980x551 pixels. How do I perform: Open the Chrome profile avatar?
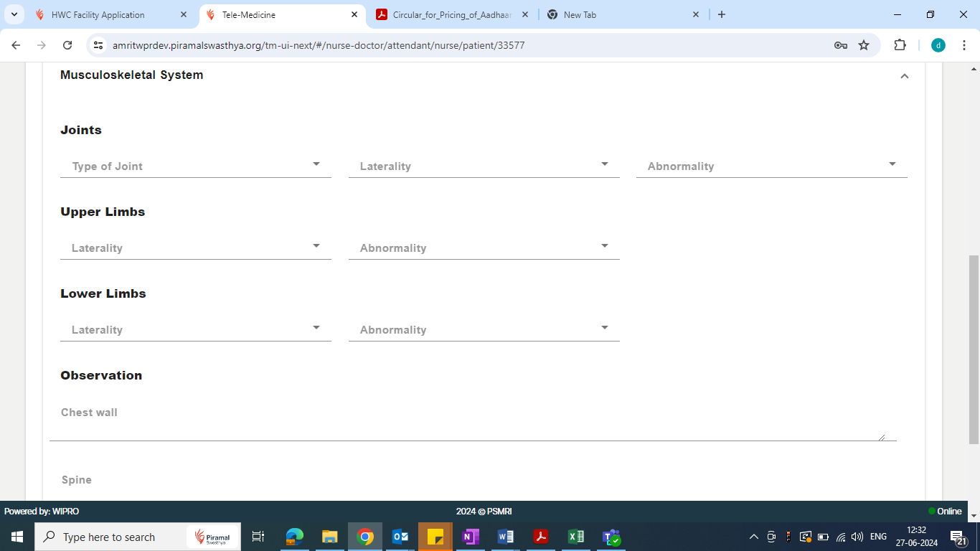click(938, 45)
